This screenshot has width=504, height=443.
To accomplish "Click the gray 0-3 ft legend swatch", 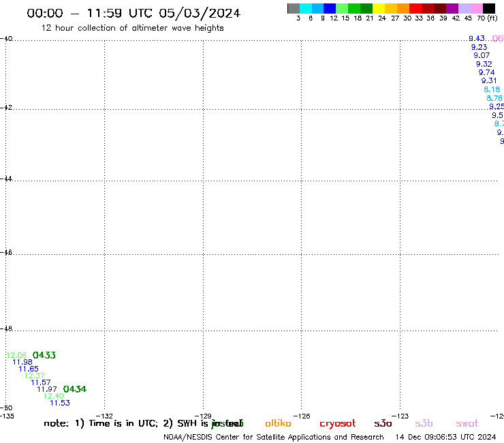I will coord(294,8).
